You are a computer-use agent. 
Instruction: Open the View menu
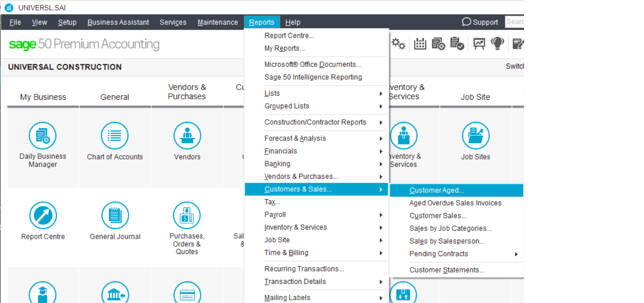point(40,22)
